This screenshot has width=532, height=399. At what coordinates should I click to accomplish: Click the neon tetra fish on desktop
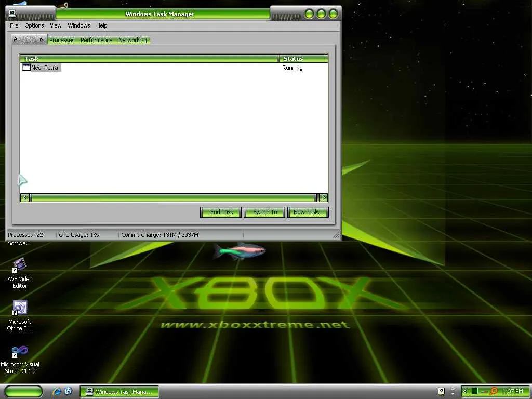click(239, 251)
